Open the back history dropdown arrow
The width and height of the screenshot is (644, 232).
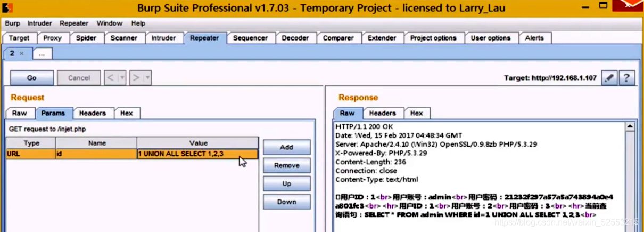click(x=122, y=78)
